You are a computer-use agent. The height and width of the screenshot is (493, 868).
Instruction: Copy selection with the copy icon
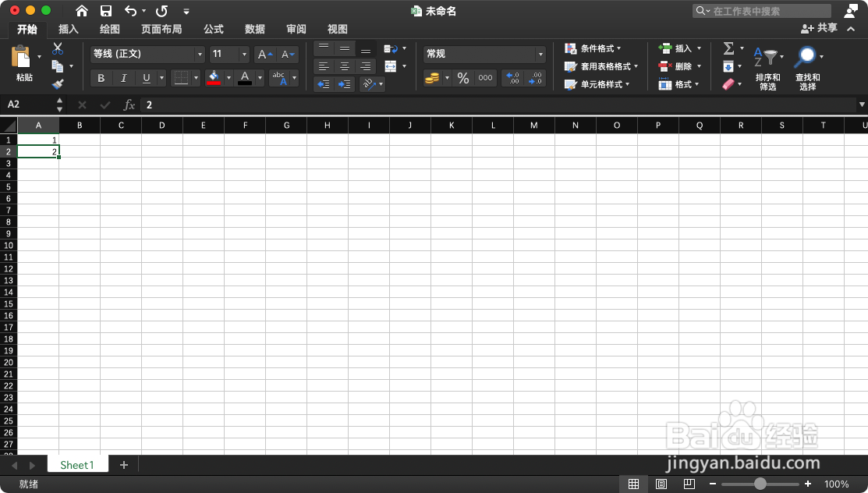coord(58,66)
